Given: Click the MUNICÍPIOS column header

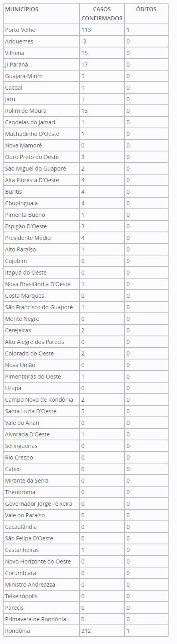Looking at the screenshot, I should [42, 14].
